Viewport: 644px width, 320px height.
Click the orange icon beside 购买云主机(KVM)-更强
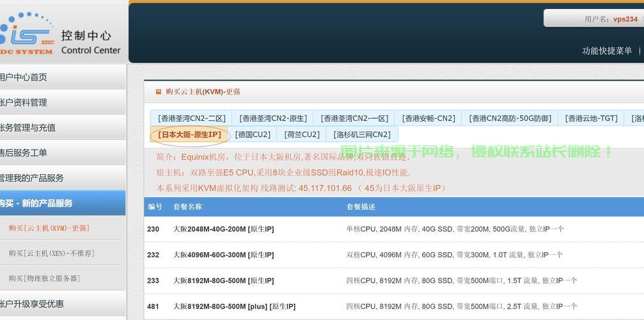pyautogui.click(x=159, y=92)
